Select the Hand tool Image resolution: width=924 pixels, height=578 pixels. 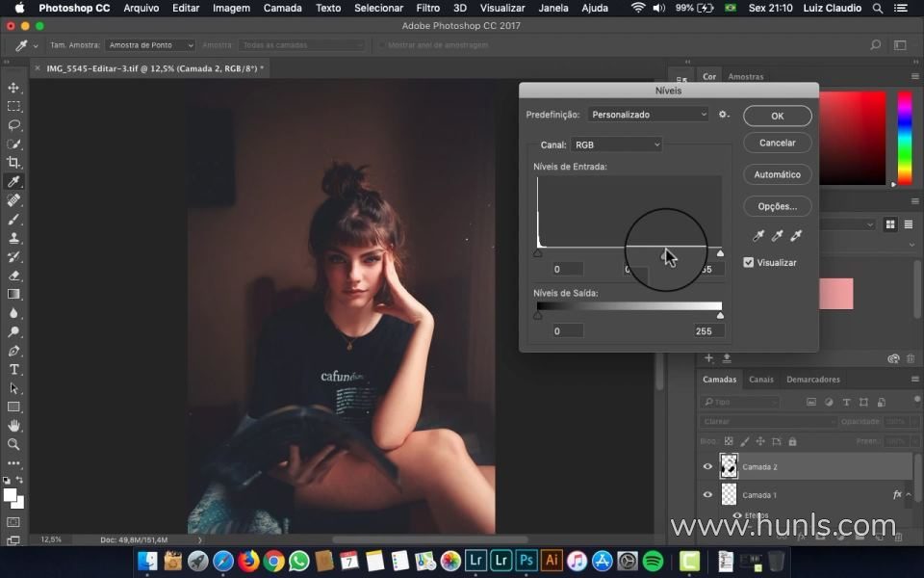pyautogui.click(x=13, y=426)
